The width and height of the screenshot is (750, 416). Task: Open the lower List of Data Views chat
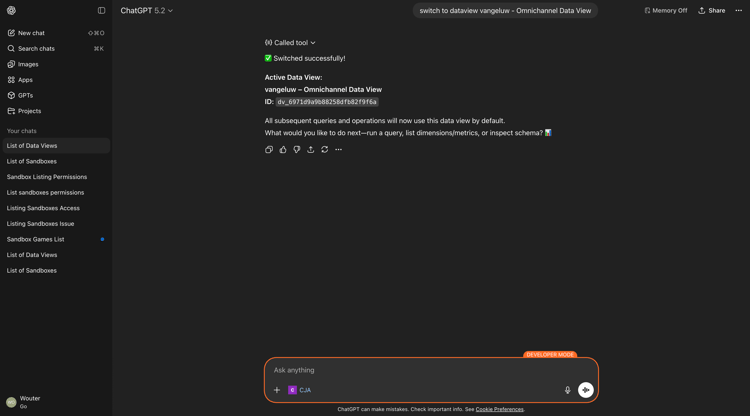tap(56, 255)
